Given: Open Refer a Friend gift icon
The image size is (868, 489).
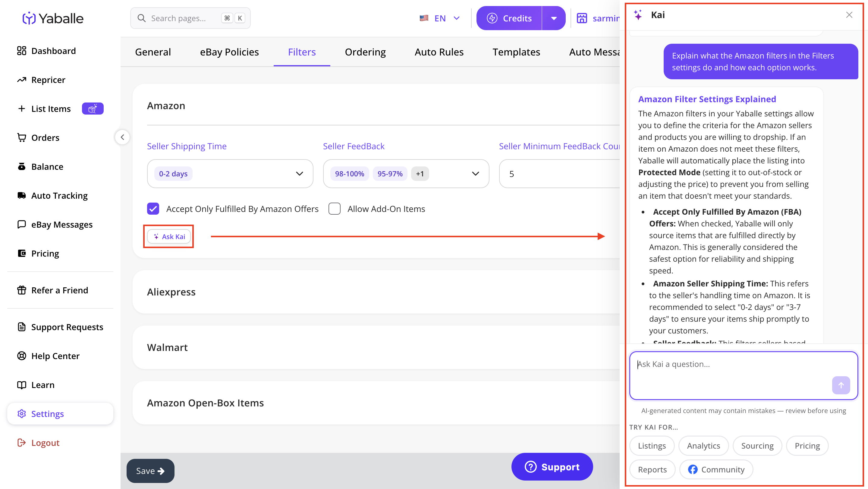Looking at the screenshot, I should (x=22, y=290).
